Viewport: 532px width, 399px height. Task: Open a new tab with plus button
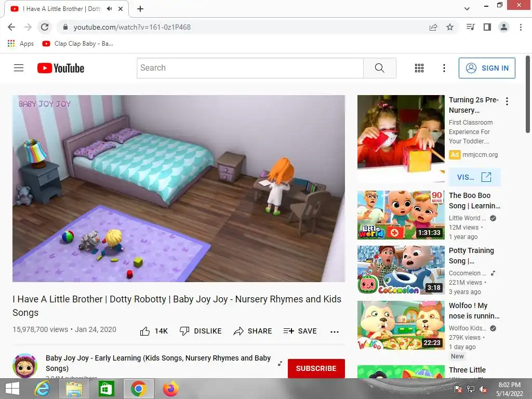(x=140, y=9)
